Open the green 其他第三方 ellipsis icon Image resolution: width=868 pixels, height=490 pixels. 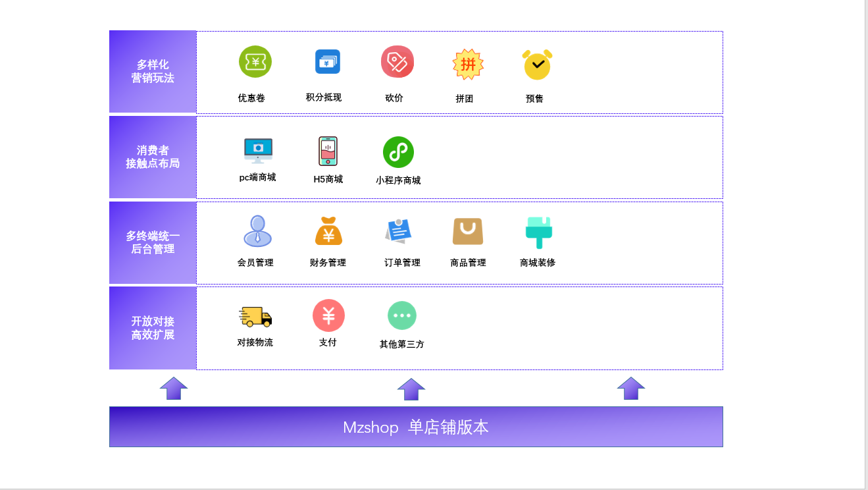point(402,315)
